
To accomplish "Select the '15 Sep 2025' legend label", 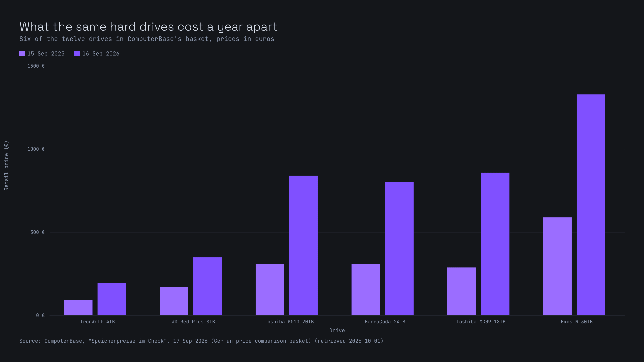I will click(x=46, y=54).
